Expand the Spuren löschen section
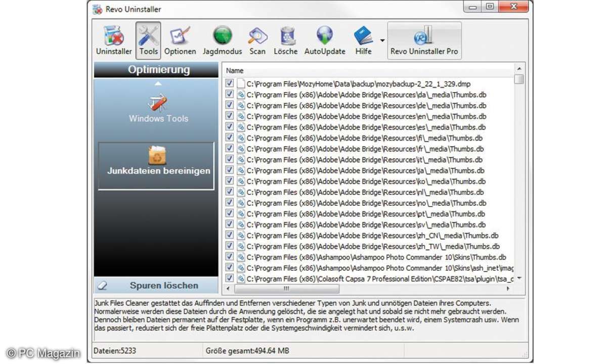This screenshot has width=607, height=364. coord(156,286)
